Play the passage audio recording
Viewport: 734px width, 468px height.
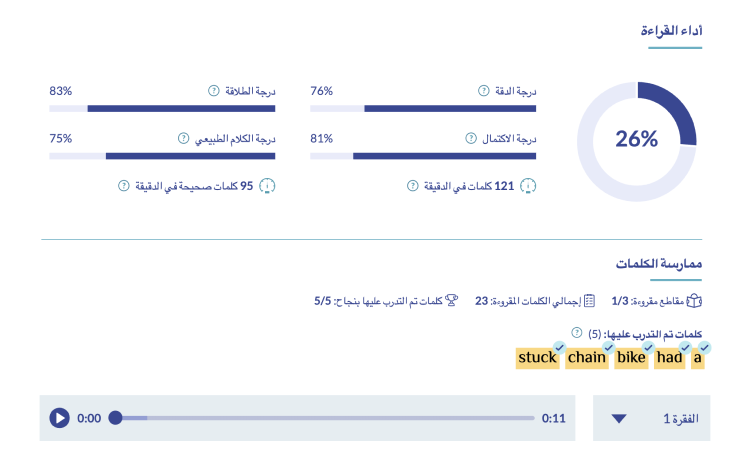pos(59,418)
